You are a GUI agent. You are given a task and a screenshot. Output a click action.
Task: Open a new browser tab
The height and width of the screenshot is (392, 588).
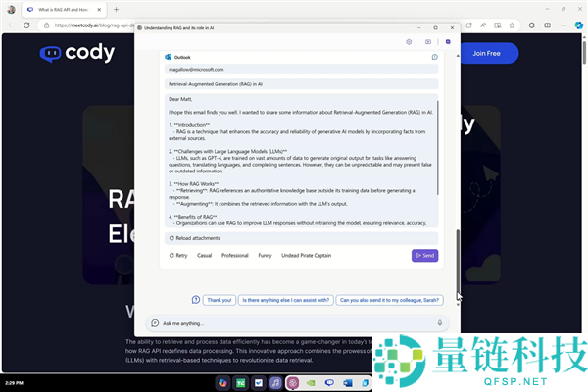point(116,10)
